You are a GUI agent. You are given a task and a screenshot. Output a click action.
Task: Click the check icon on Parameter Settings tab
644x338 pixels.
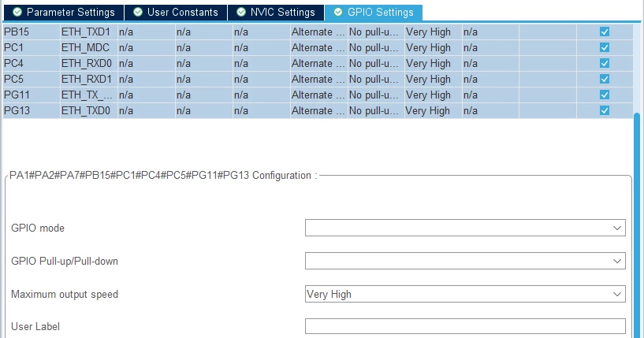coord(17,13)
